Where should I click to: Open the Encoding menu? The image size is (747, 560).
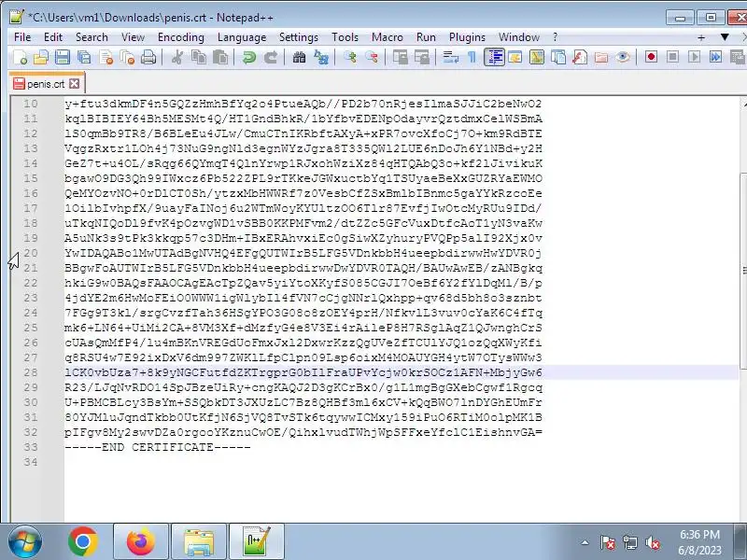pos(181,37)
